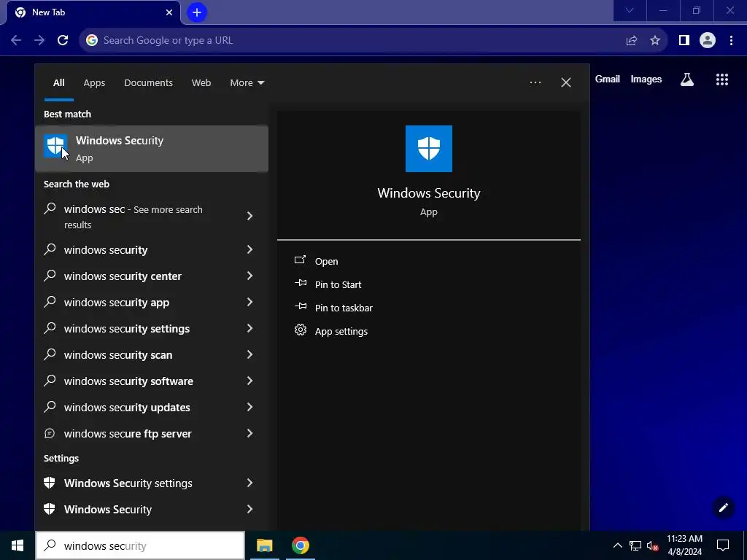This screenshot has height=560, width=747.
Task: Click the Chrome icon on the taskbar
Action: coord(300,545)
